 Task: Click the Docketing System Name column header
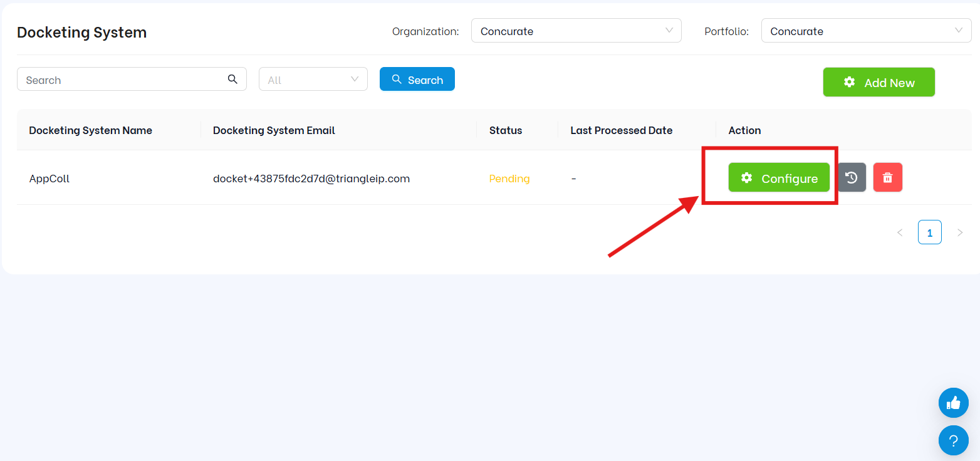91,130
